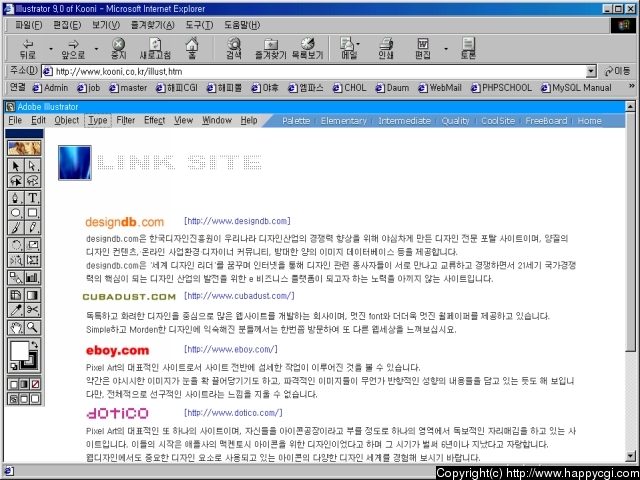Screen dimensions: 640x480
Task: Open the File menu in Illustrator bar
Action: 15,120
